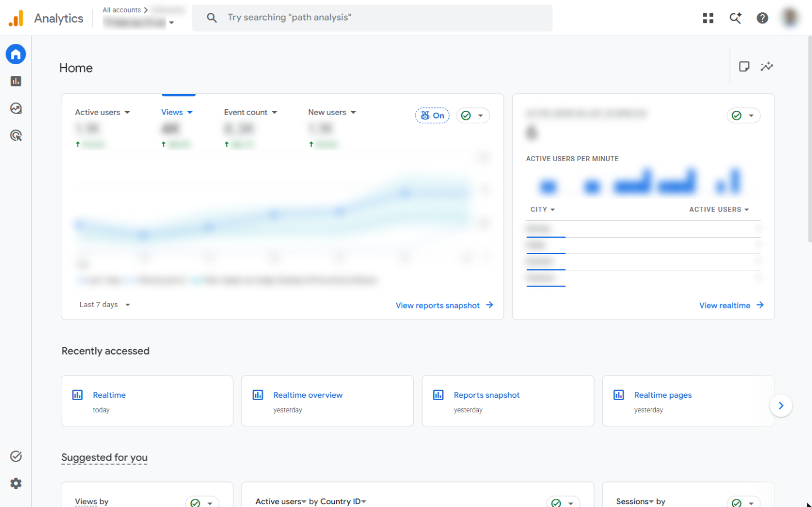Open the Reports icon in sidebar
The height and width of the screenshot is (507, 812).
[x=16, y=81]
